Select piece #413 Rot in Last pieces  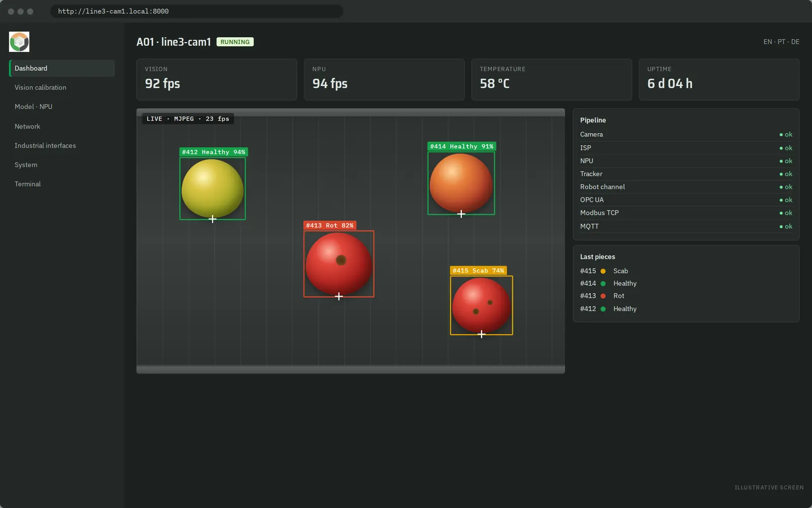coord(686,296)
